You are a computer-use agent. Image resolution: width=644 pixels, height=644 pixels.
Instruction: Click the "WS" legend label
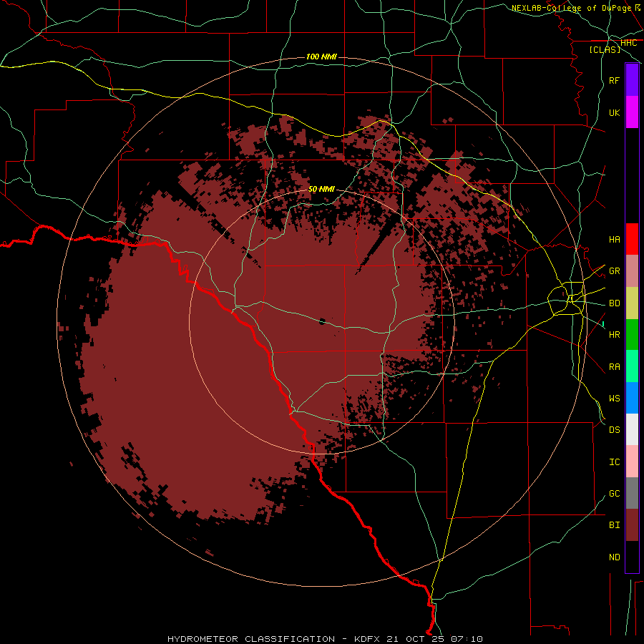615,399
